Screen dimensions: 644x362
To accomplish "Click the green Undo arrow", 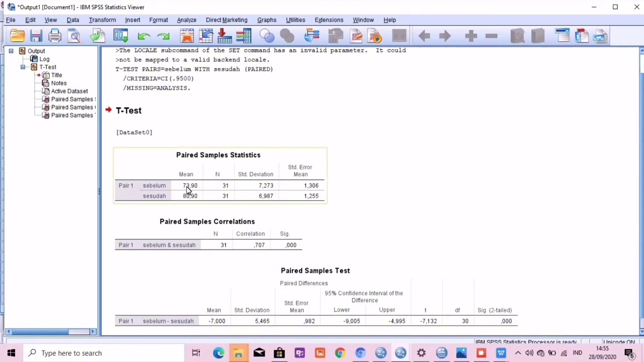I will click(144, 36).
